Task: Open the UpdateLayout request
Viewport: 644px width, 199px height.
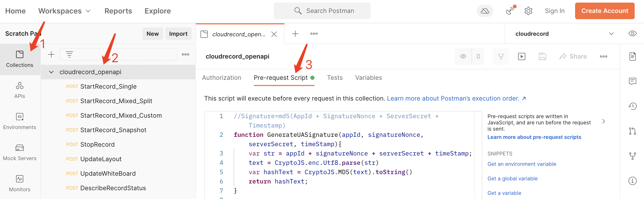Action: (x=118, y=159)
